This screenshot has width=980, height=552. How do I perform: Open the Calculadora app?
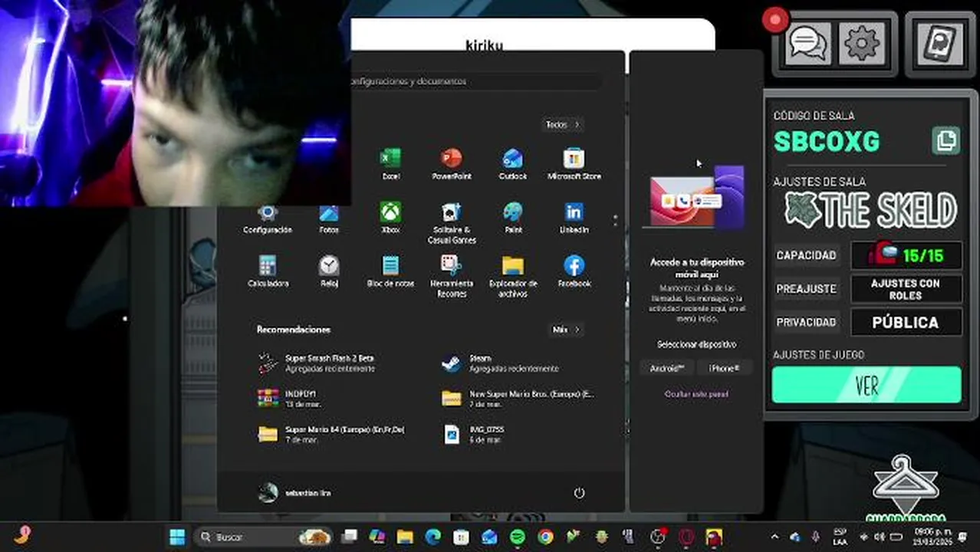pos(268,271)
